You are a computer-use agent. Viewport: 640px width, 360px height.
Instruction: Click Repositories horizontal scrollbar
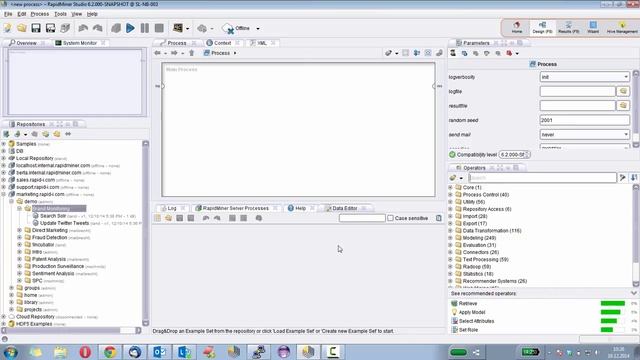71,330
